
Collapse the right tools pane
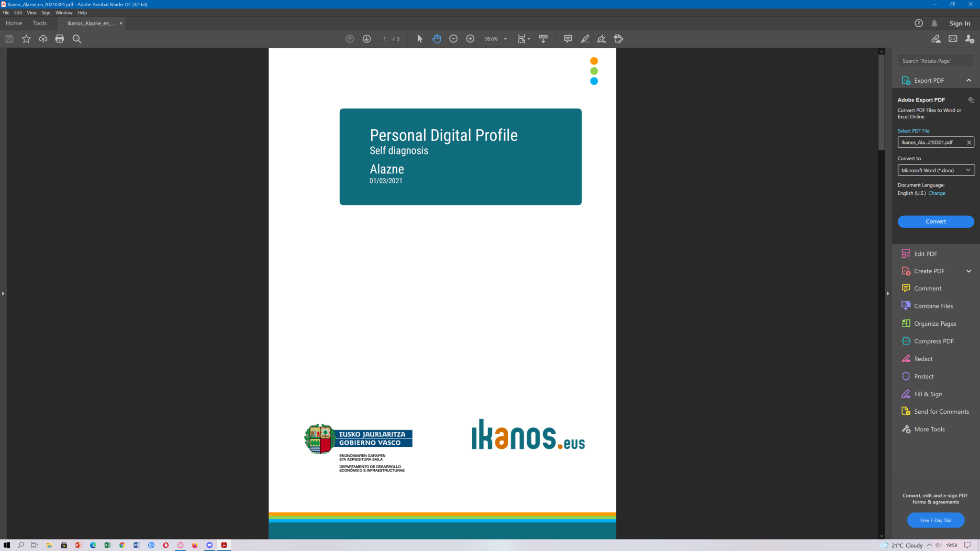[888, 293]
